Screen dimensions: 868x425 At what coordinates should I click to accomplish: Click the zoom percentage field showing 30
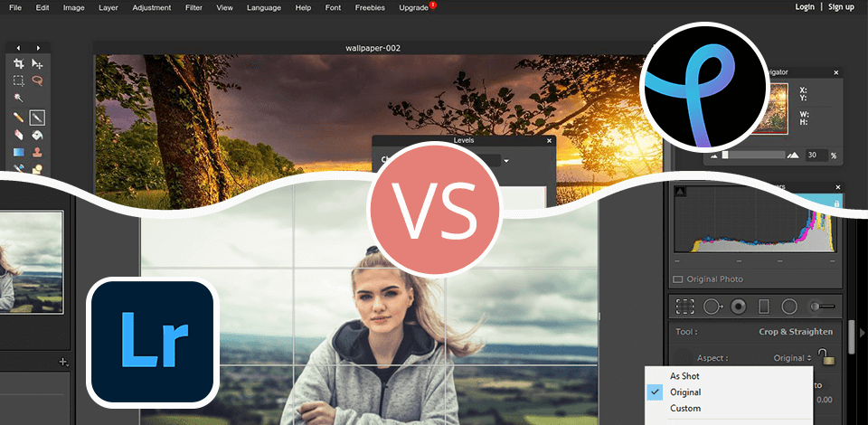[816, 156]
